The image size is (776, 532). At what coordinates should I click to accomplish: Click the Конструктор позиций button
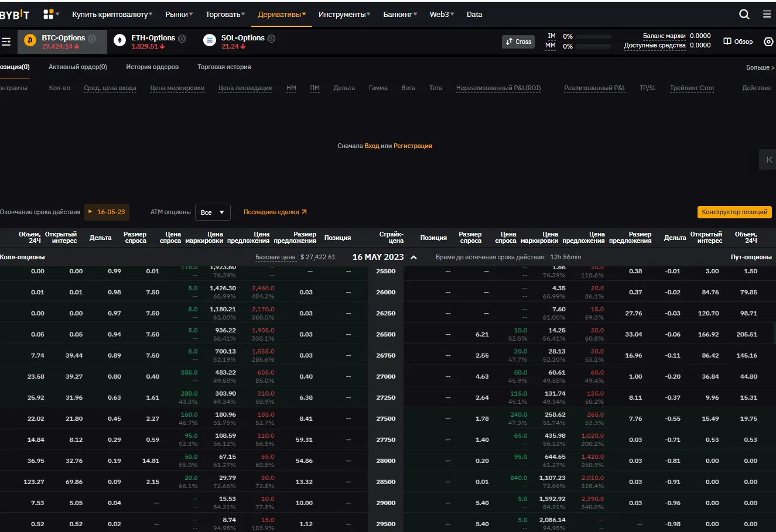pyautogui.click(x=734, y=212)
